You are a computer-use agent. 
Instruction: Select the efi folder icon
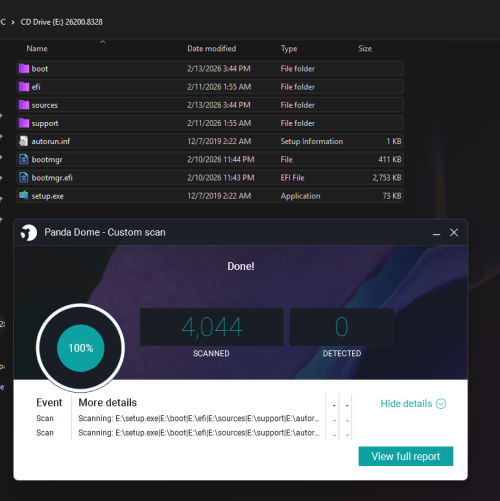point(24,87)
